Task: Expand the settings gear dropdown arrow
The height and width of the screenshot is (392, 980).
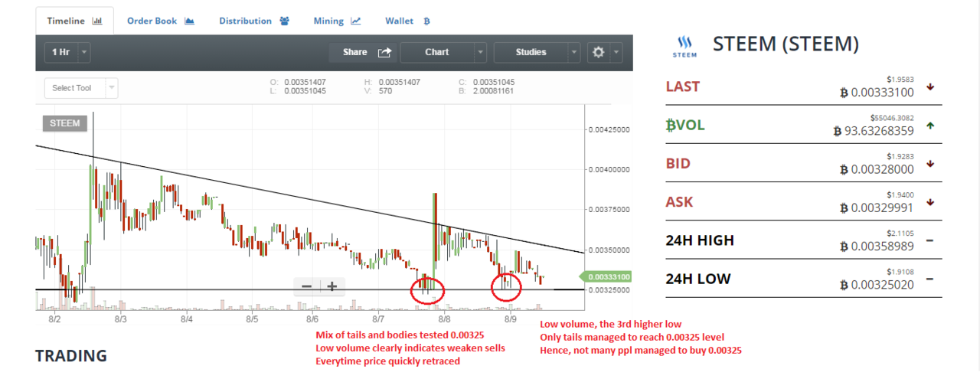Action: pyautogui.click(x=616, y=52)
